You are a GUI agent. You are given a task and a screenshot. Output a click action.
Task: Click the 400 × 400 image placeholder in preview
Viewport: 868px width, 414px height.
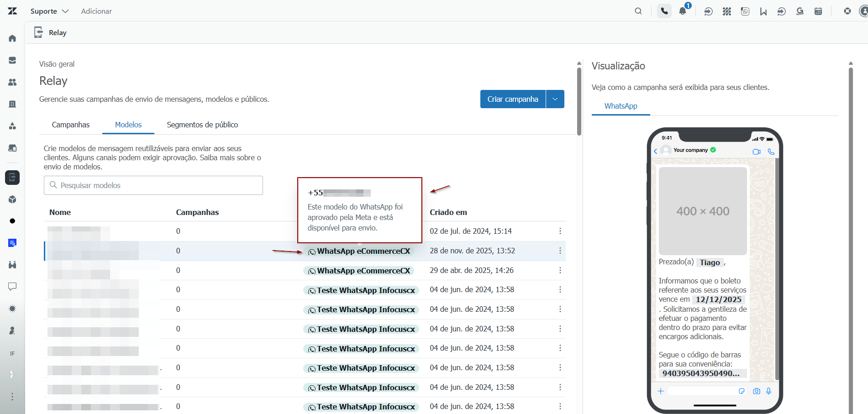pyautogui.click(x=703, y=211)
